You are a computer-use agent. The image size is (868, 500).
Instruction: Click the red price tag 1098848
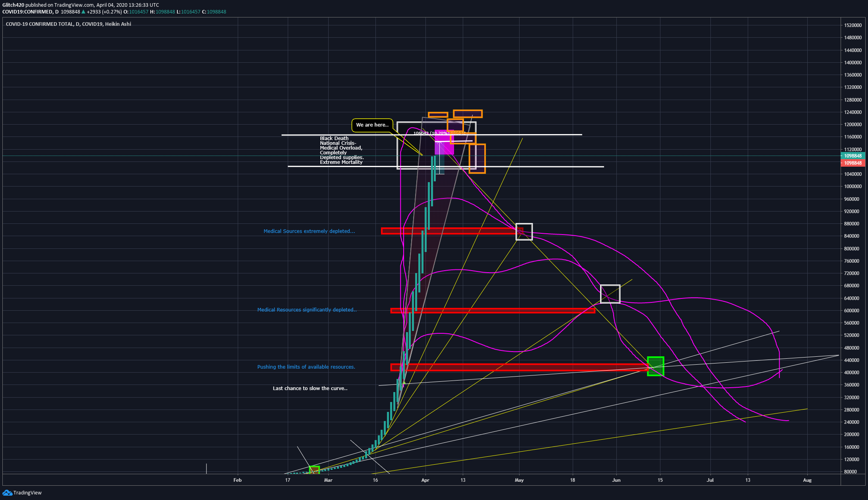[x=853, y=163]
